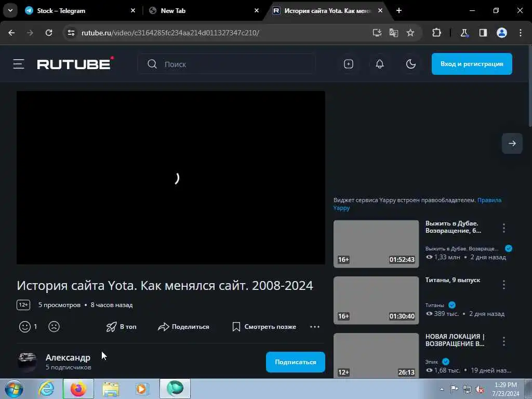Click the install app icon in address bar

point(377,33)
